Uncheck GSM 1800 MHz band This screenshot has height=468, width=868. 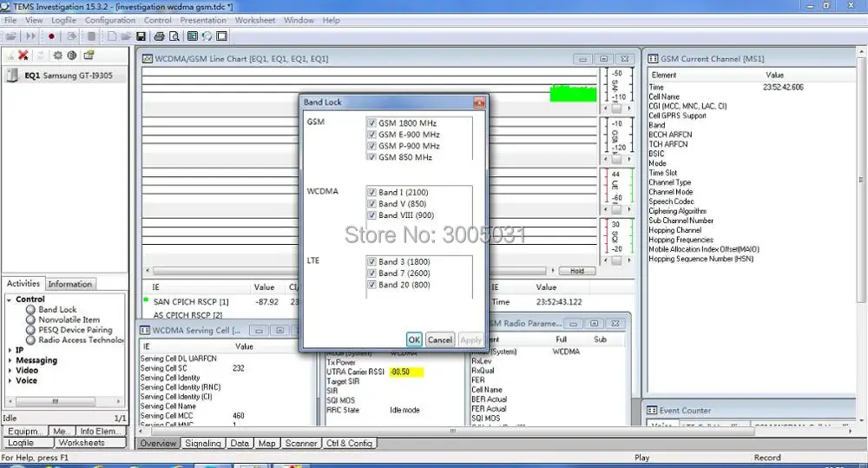[x=372, y=123]
